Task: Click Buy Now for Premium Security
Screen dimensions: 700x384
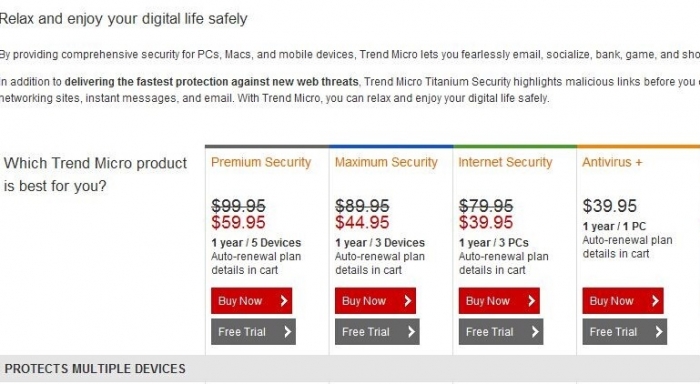Action: 251,301
